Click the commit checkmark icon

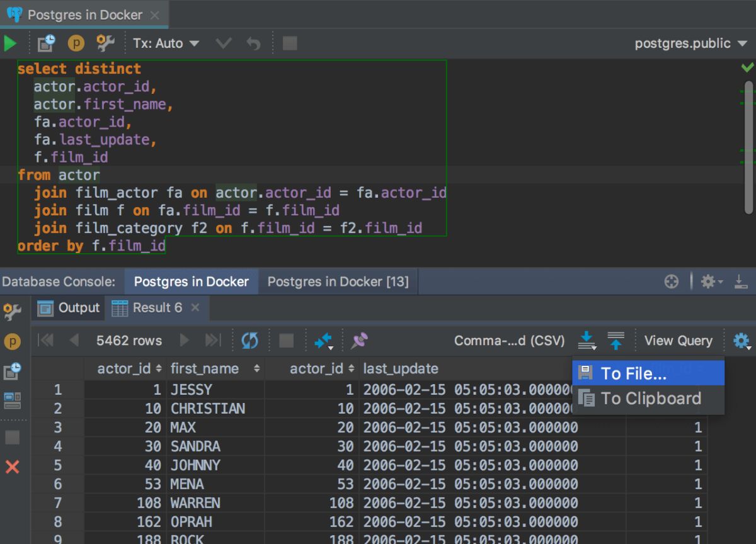(x=224, y=43)
